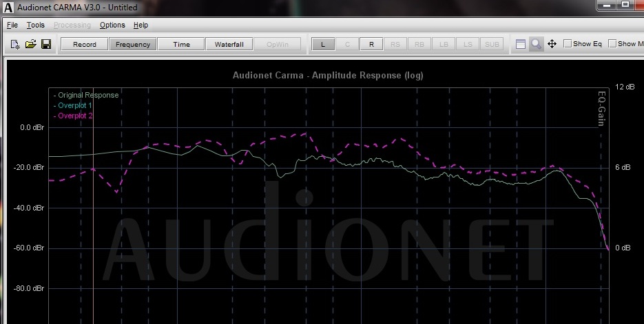Screen dimensions: 644x324
Task: Click the New file icon
Action: (15, 45)
